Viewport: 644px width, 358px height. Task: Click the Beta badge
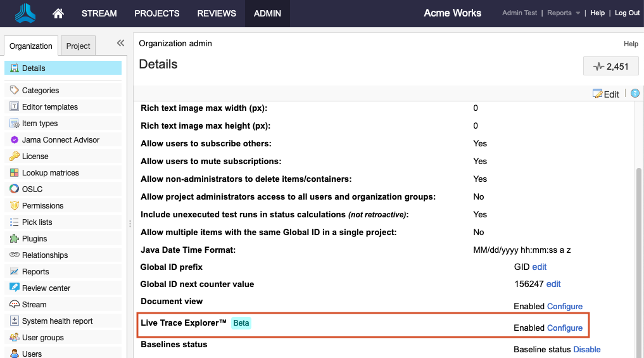(x=241, y=323)
